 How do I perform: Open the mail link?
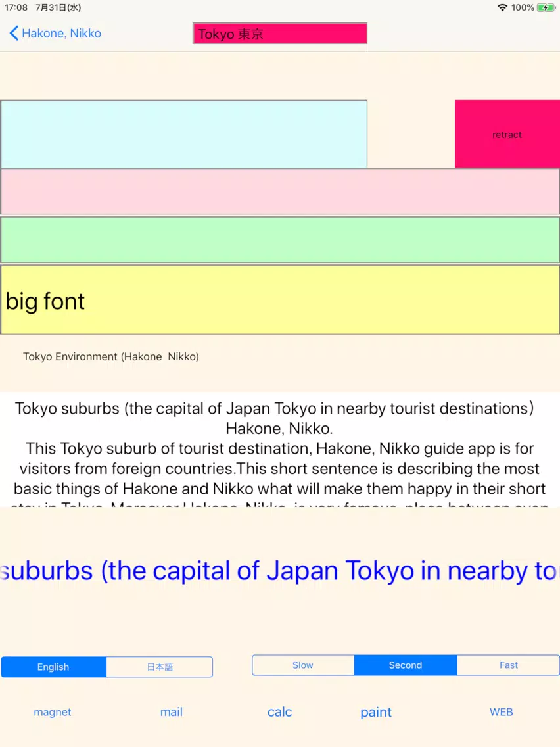click(172, 712)
